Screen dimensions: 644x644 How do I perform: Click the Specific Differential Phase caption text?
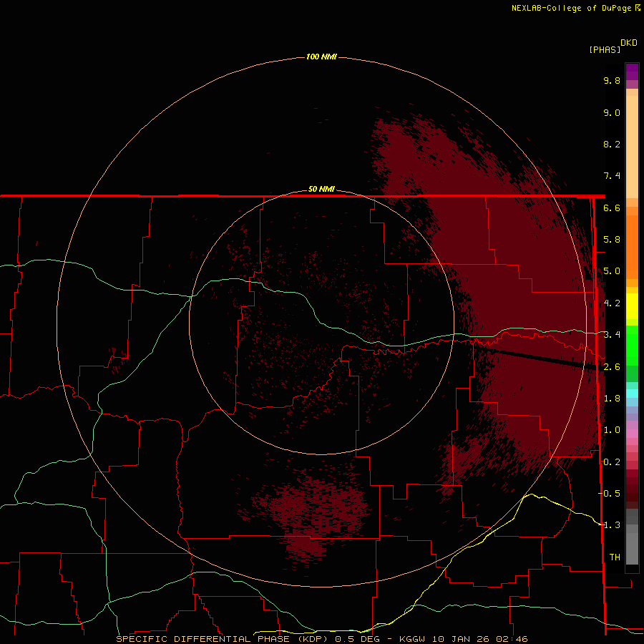[x=321, y=639]
